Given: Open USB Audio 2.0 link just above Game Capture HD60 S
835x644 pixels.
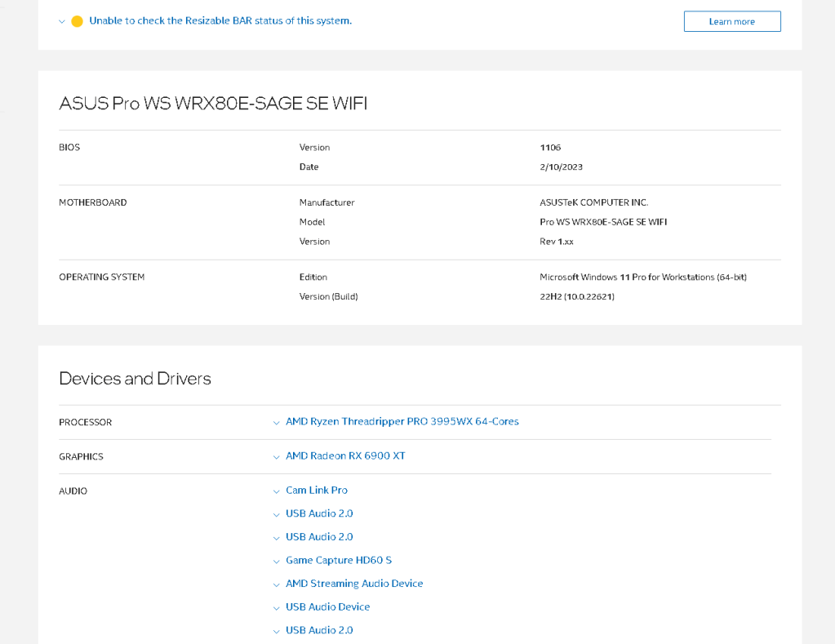Looking at the screenshot, I should pyautogui.click(x=319, y=537).
